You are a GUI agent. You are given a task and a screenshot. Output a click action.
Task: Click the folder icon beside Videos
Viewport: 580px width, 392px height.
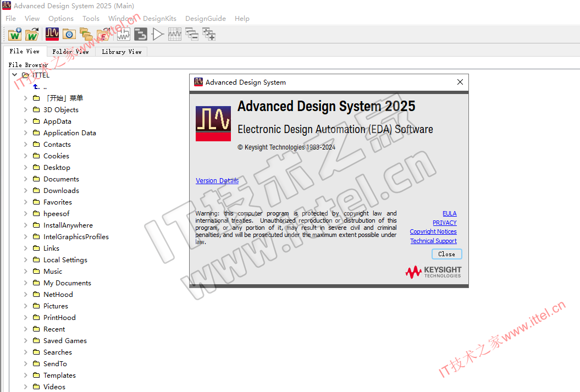36,387
